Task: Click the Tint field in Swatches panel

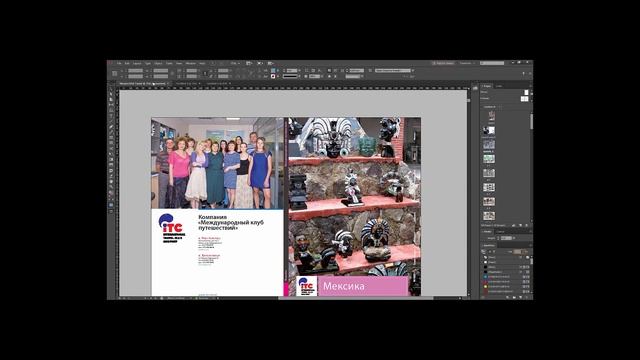Action: tap(517, 251)
